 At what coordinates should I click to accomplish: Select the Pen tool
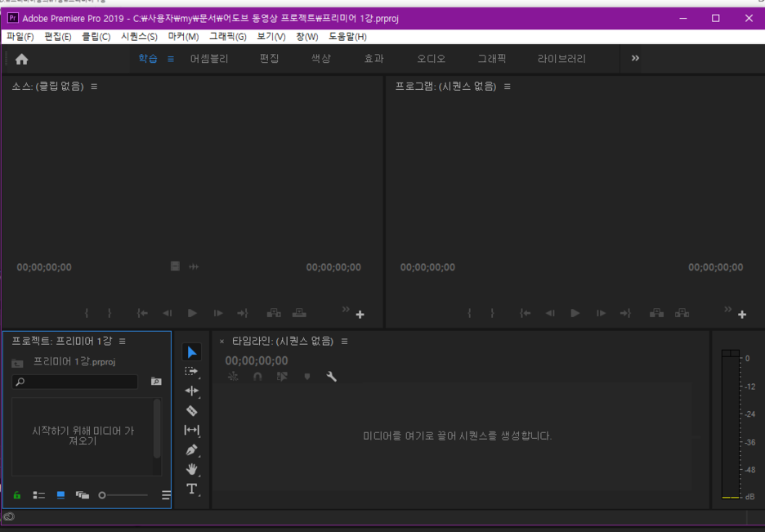coord(192,449)
